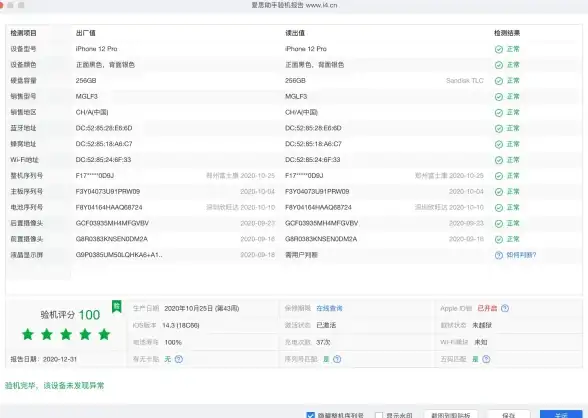Click the blue 关闭 button
Viewport: 588px width, 418px height.
[561, 415]
